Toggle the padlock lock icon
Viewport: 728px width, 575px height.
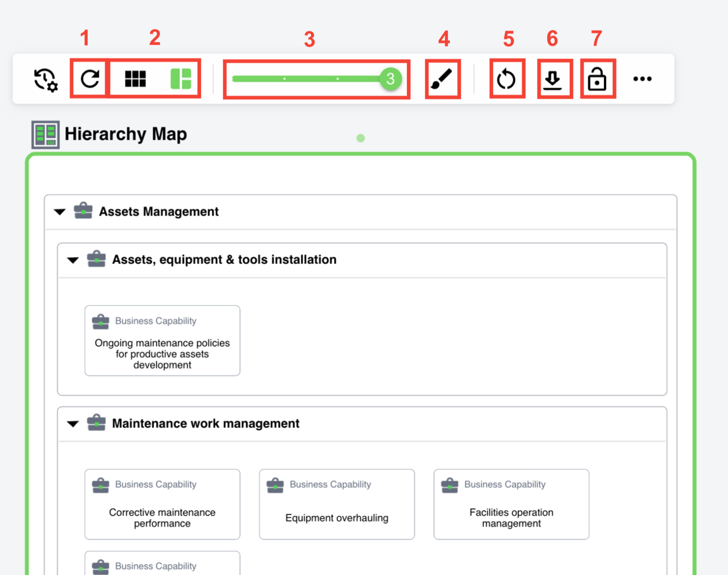tap(597, 79)
